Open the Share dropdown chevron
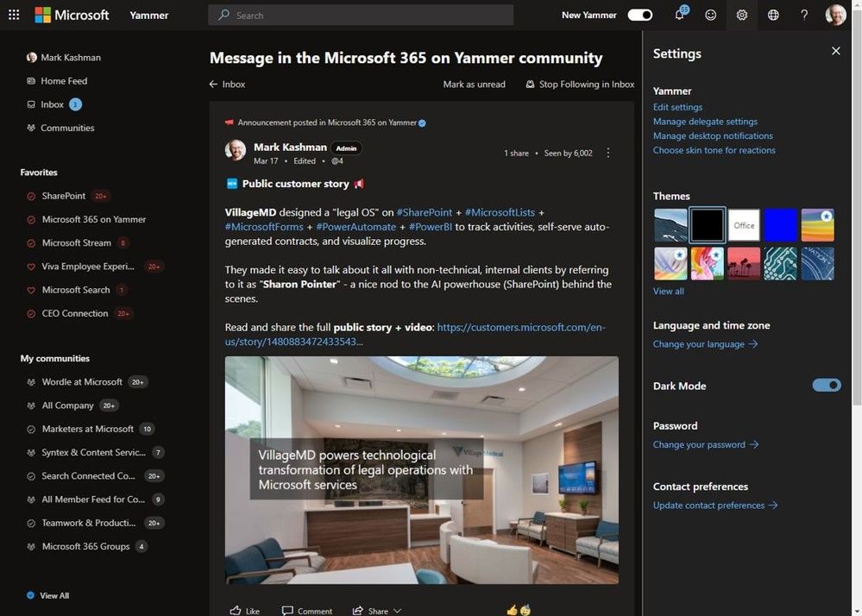The width and height of the screenshot is (862, 616). tap(398, 611)
